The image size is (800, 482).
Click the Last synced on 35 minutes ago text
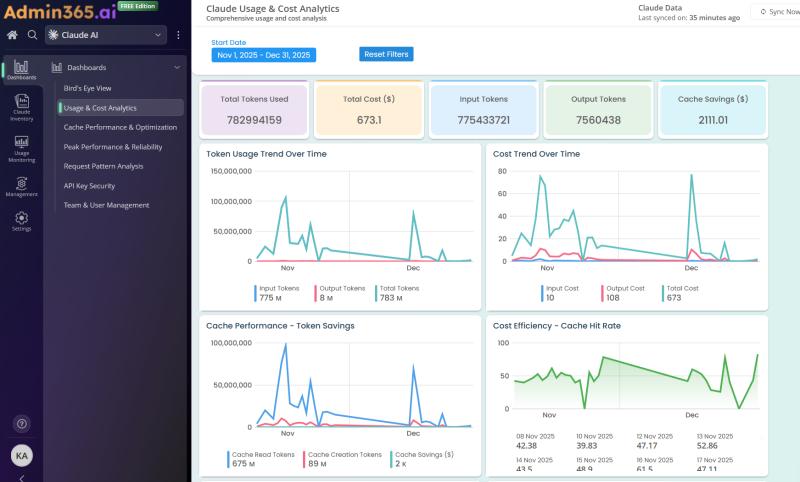pos(689,18)
